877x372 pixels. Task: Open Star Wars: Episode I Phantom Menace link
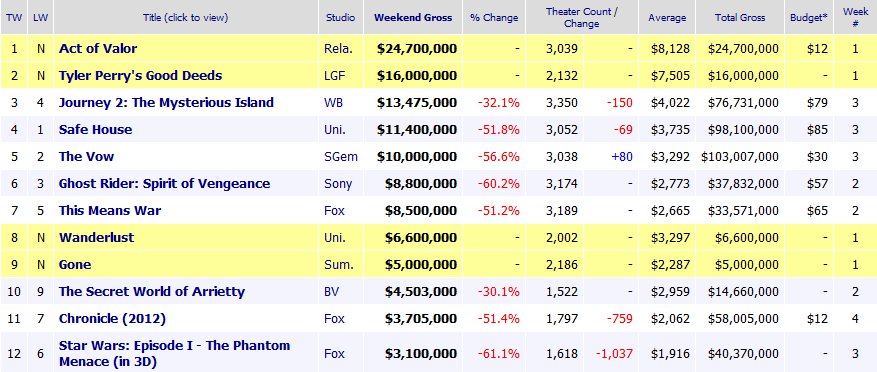coord(175,354)
